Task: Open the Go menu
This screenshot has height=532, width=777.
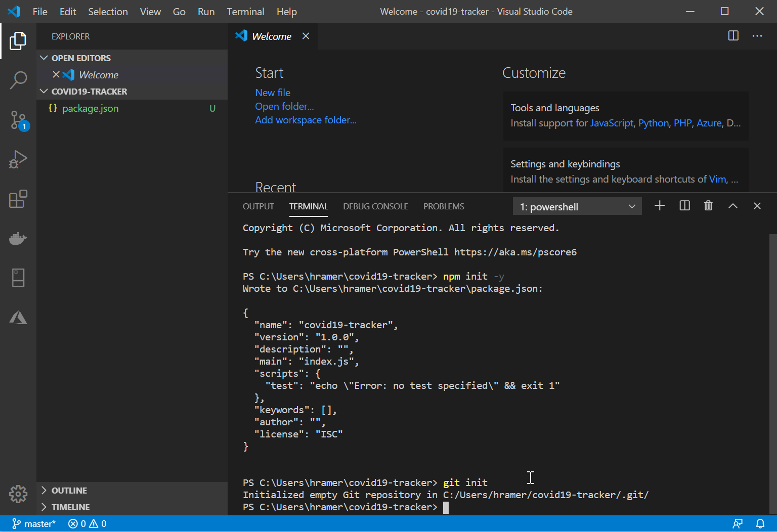Action: [179, 11]
